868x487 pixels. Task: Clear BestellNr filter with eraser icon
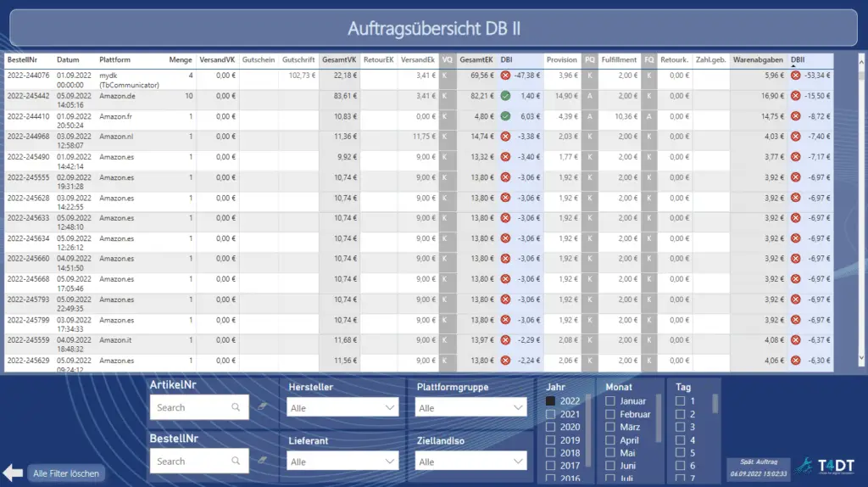coord(263,461)
